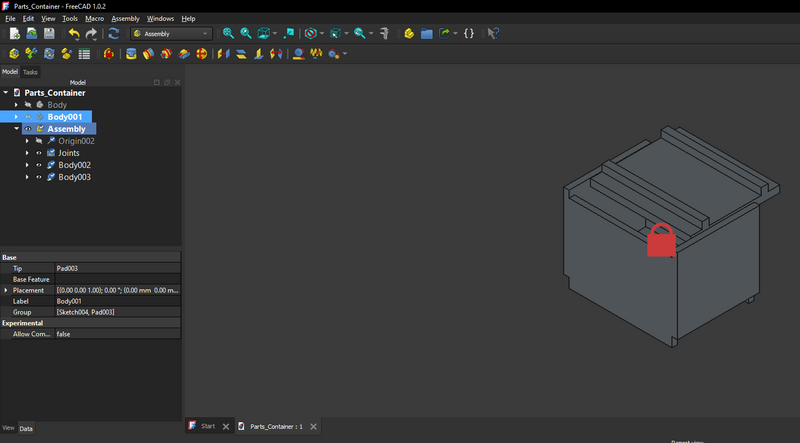
Task: Click the Toggle Grounded red lock icon
Action: 108,54
